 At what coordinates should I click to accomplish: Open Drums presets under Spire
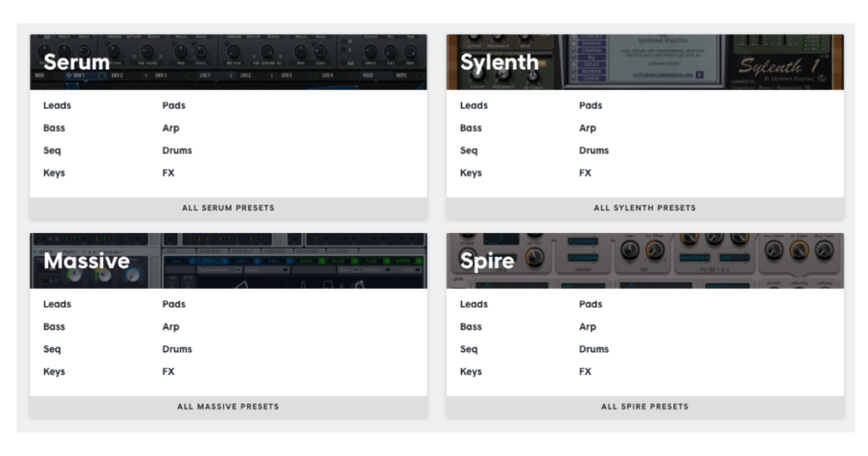[594, 349]
